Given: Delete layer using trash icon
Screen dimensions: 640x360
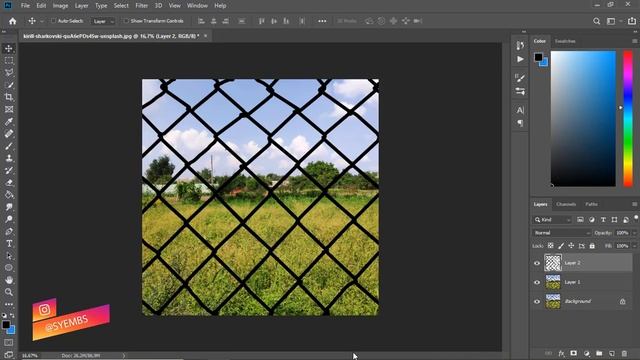Looking at the screenshot, I should click(x=624, y=353).
